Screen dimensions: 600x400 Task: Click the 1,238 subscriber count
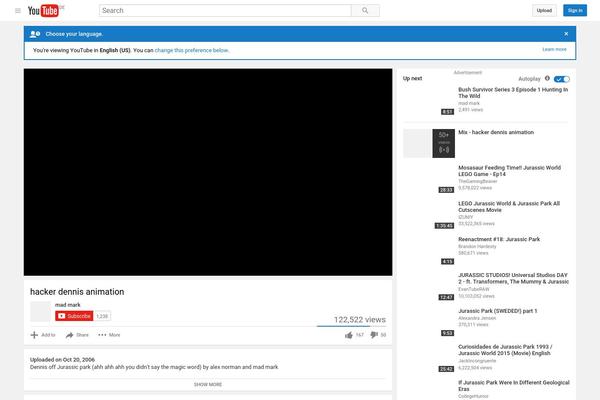102,316
